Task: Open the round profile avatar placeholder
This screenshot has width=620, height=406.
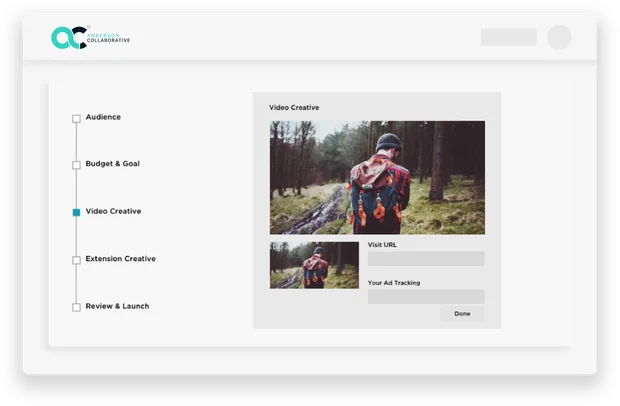Action: pos(559,37)
